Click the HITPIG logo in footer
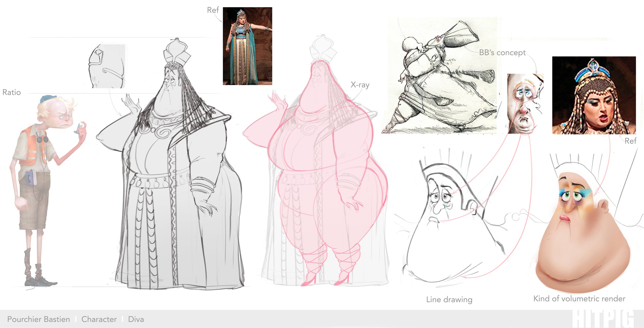Image resolution: width=644 pixels, height=328 pixels. [x=603, y=319]
